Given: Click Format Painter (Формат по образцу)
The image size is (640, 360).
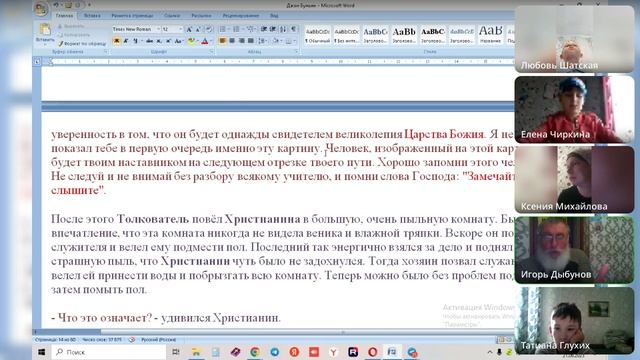Looking at the screenshot, I should pyautogui.click(x=82, y=43).
